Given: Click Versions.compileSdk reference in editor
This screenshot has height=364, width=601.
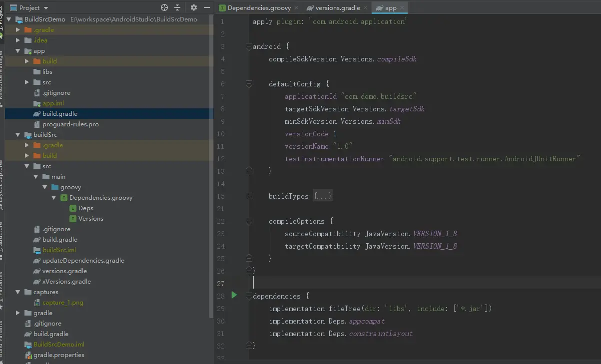Looking at the screenshot, I should pos(378,59).
